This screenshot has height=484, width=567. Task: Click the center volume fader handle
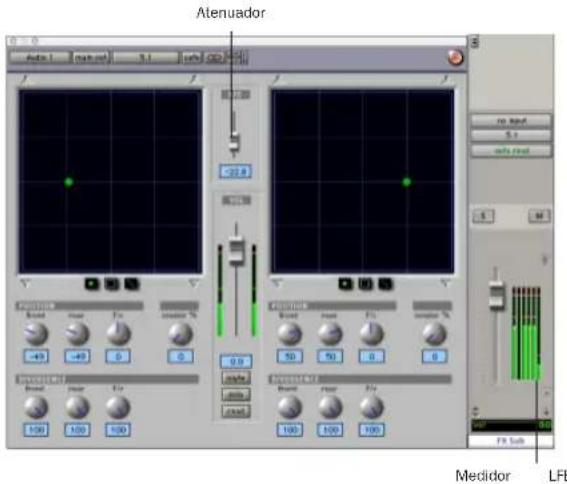pos(236,250)
